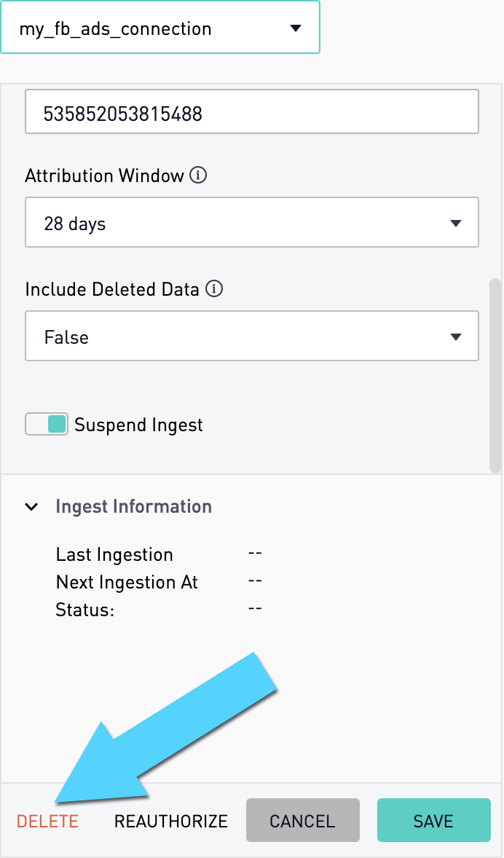Show info tooltip for Include Deleted Data

click(x=214, y=289)
